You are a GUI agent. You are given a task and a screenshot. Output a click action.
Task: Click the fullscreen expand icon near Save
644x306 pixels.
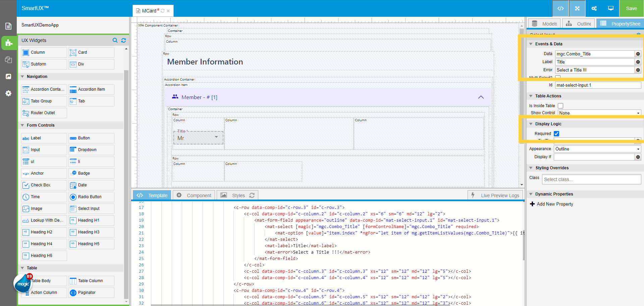click(x=577, y=8)
